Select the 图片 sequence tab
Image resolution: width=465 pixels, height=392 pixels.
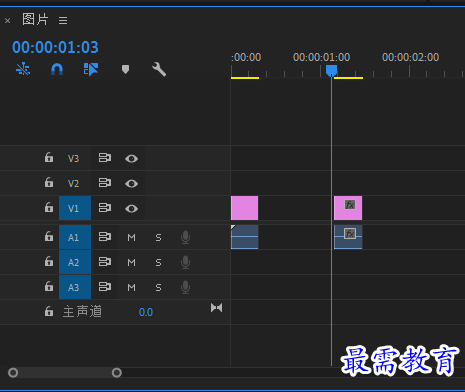click(35, 19)
